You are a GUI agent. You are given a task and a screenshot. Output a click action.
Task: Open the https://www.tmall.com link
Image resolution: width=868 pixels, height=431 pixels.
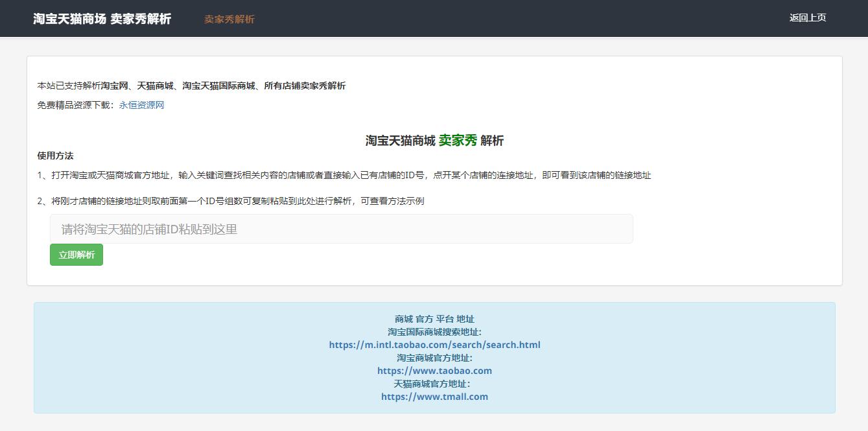tap(434, 397)
